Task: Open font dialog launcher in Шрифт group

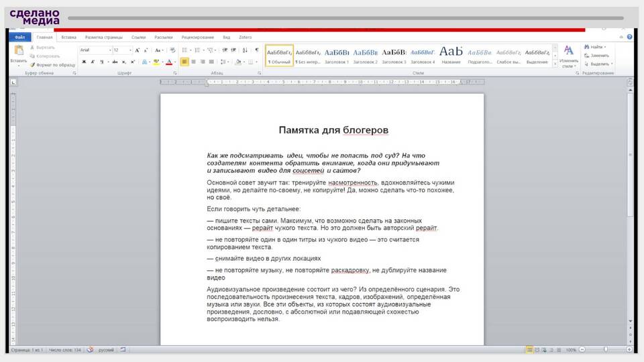Action: 175,73
